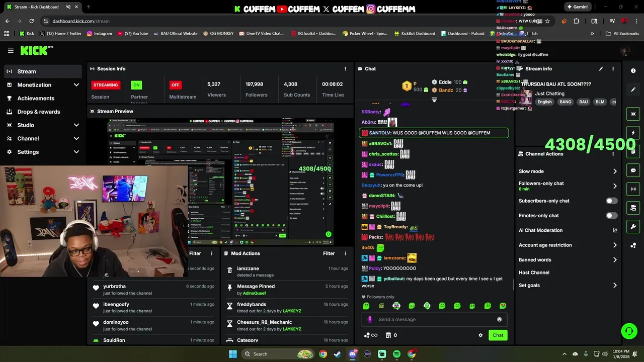This screenshot has height=362, width=644.
Task: Select the English stream tag
Action: (544, 102)
